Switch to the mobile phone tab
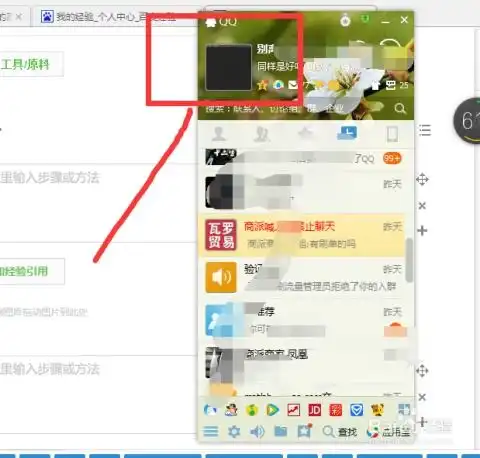The image size is (480, 458). (392, 134)
